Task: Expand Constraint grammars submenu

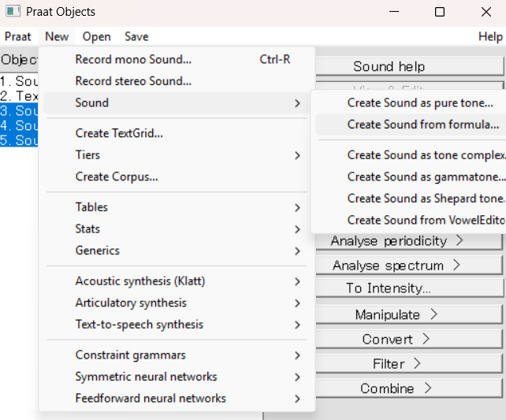Action: click(x=177, y=355)
